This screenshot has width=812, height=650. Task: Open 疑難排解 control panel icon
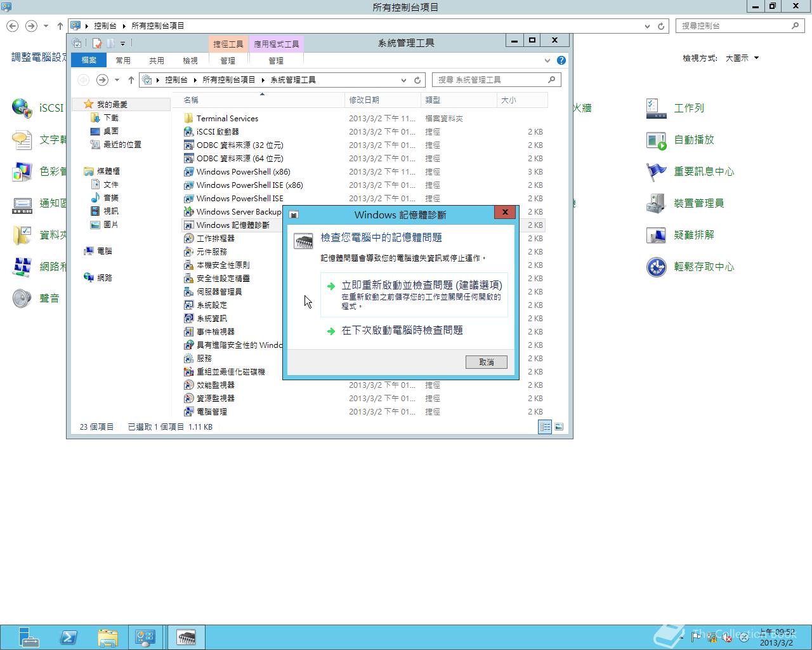(656, 235)
